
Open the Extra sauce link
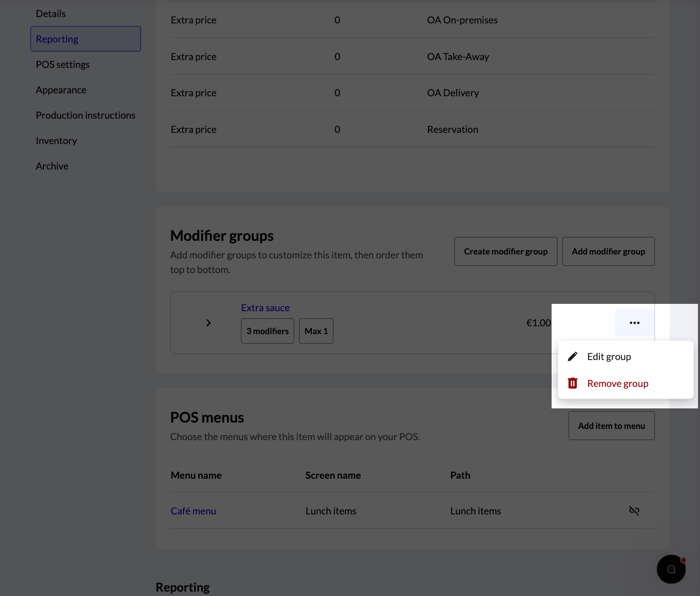tap(265, 308)
